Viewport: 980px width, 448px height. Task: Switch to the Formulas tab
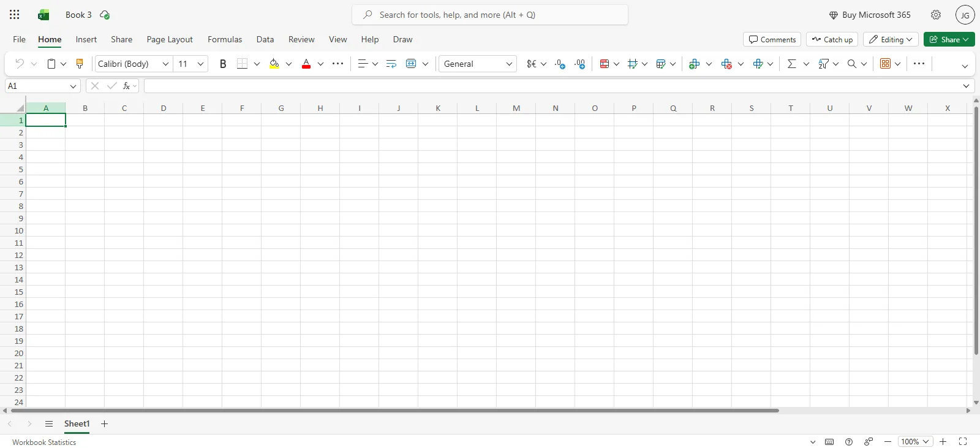pos(225,39)
